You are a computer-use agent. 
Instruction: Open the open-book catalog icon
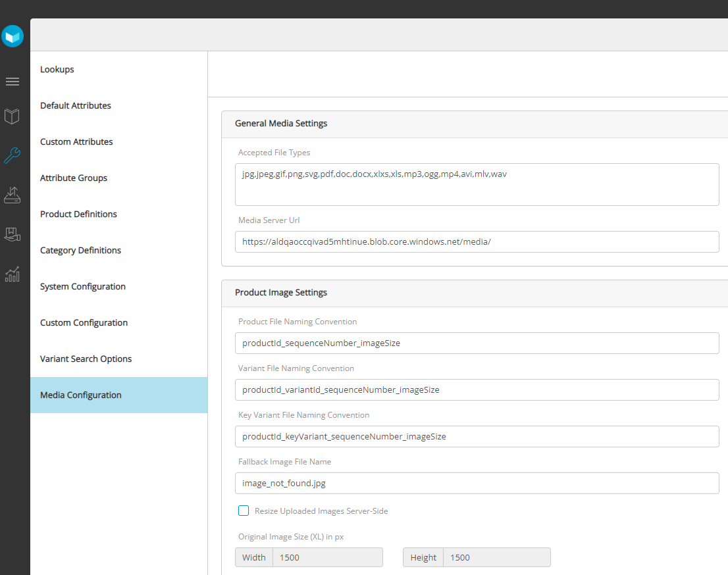tap(13, 117)
